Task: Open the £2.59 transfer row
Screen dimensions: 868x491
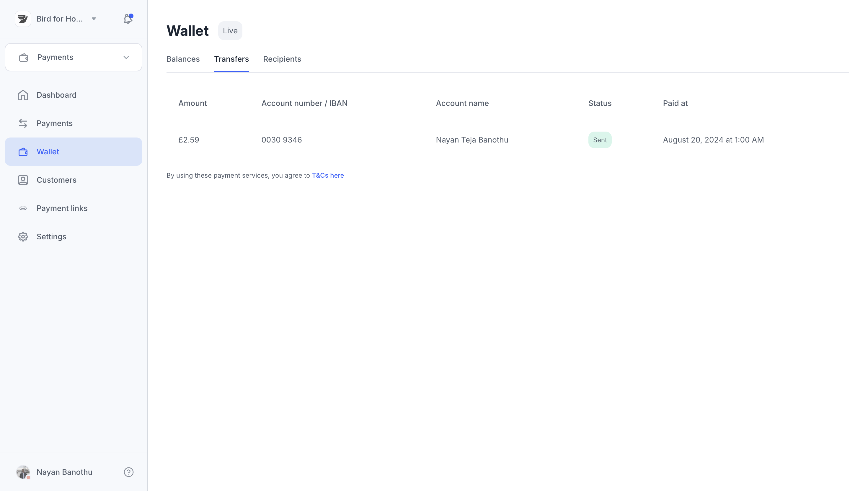Action: click(189, 140)
